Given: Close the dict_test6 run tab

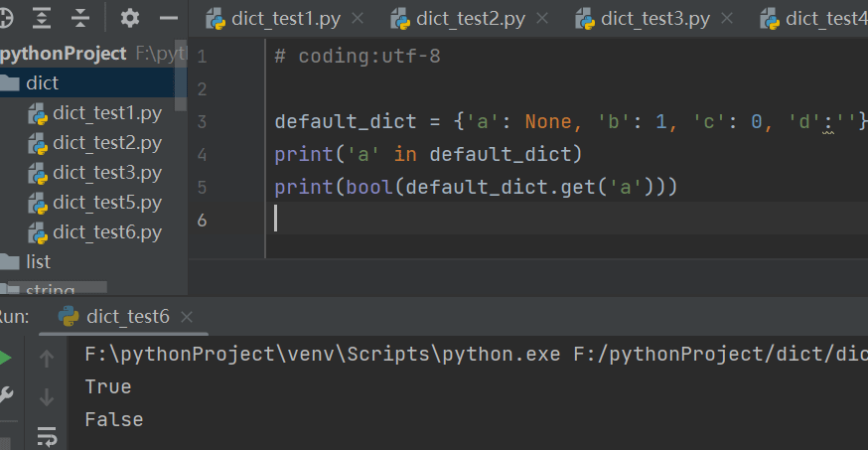Looking at the screenshot, I should 187,317.
